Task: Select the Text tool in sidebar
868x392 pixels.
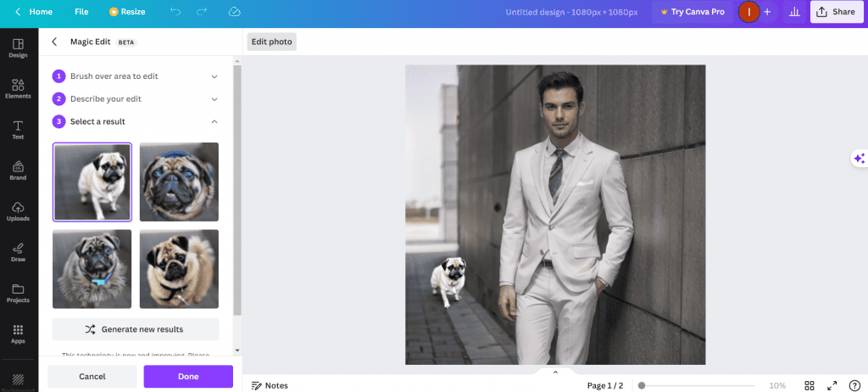Action: click(x=18, y=129)
